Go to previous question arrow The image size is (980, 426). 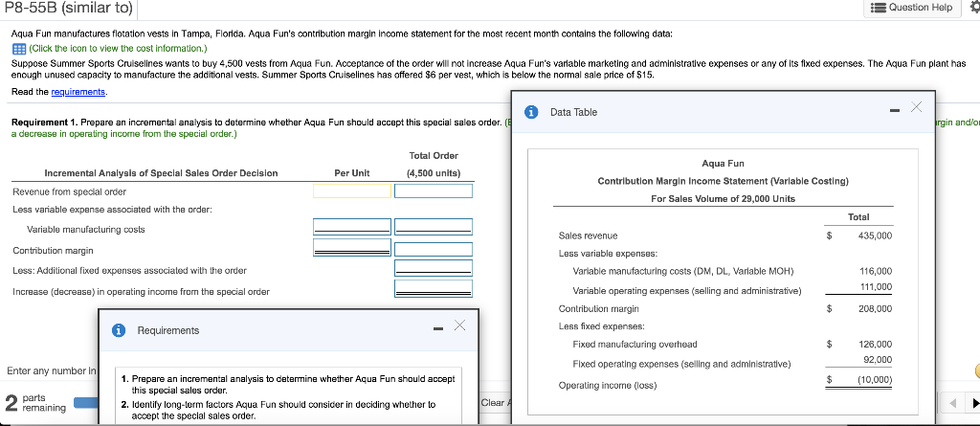click(x=950, y=402)
